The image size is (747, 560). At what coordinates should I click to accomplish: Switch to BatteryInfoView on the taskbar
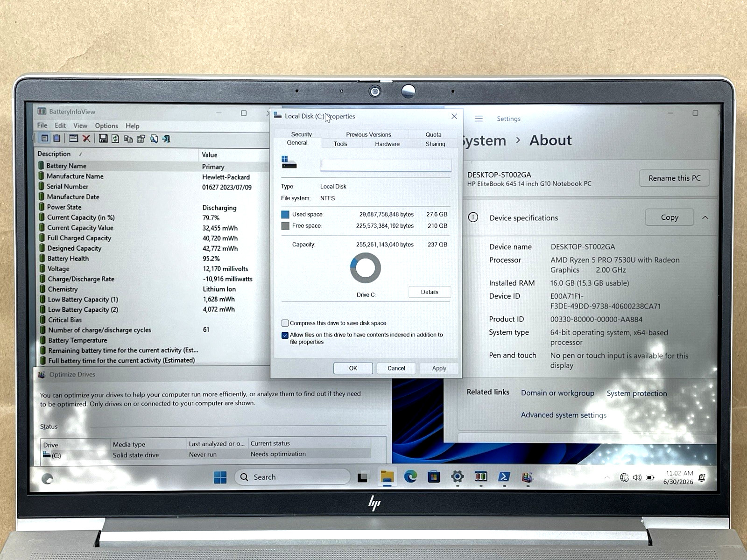(481, 476)
